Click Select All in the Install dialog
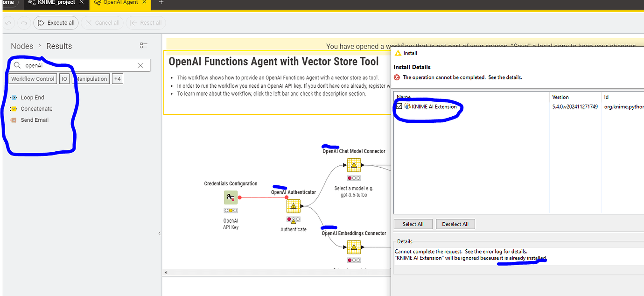The height and width of the screenshot is (296, 644). 413,224
